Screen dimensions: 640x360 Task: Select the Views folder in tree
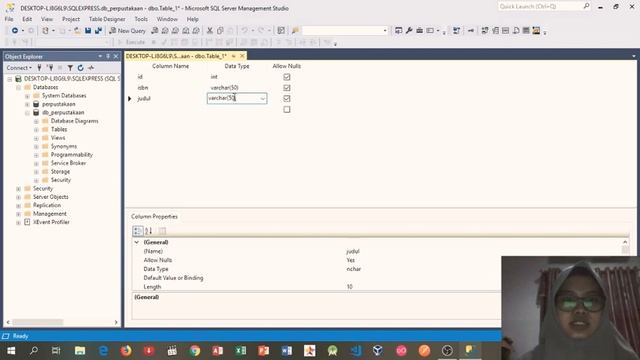coord(58,138)
